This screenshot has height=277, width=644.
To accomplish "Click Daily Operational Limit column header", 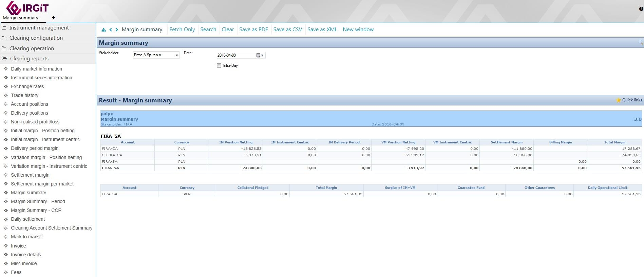I will coord(607,187).
